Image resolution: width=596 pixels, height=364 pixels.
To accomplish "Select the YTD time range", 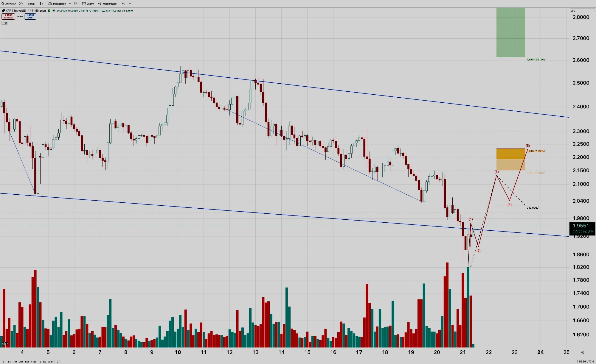I will [33, 362].
